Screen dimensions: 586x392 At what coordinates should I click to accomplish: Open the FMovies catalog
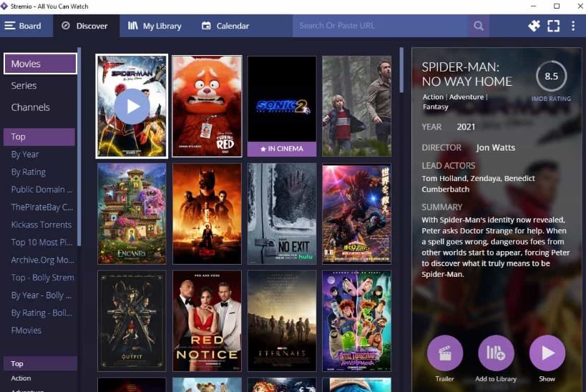point(26,330)
